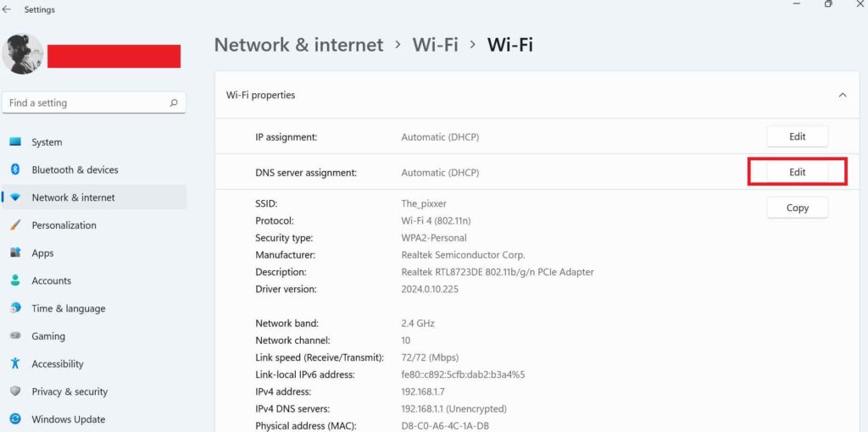Click the Wi-Fi properties header text
Viewport: 868px width, 432px height.
(x=260, y=95)
